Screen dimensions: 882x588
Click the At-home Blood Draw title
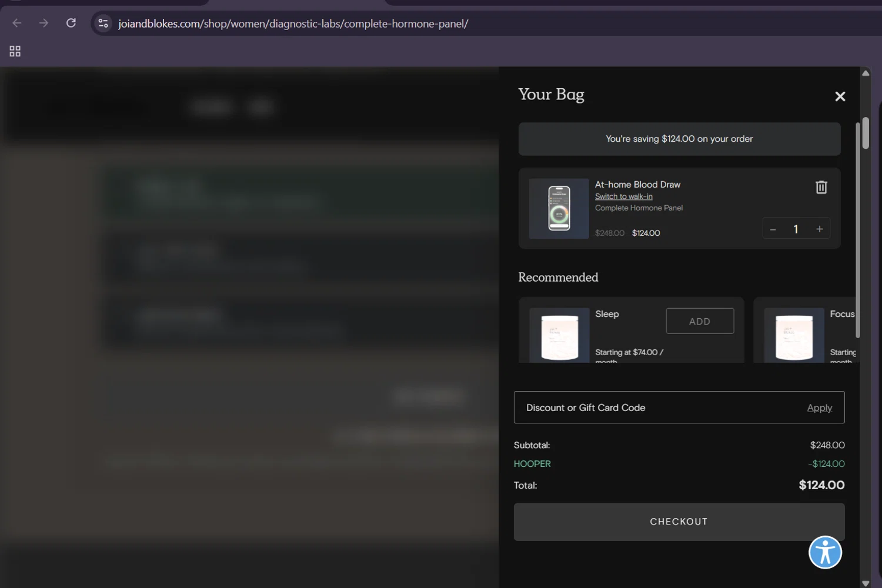(637, 185)
